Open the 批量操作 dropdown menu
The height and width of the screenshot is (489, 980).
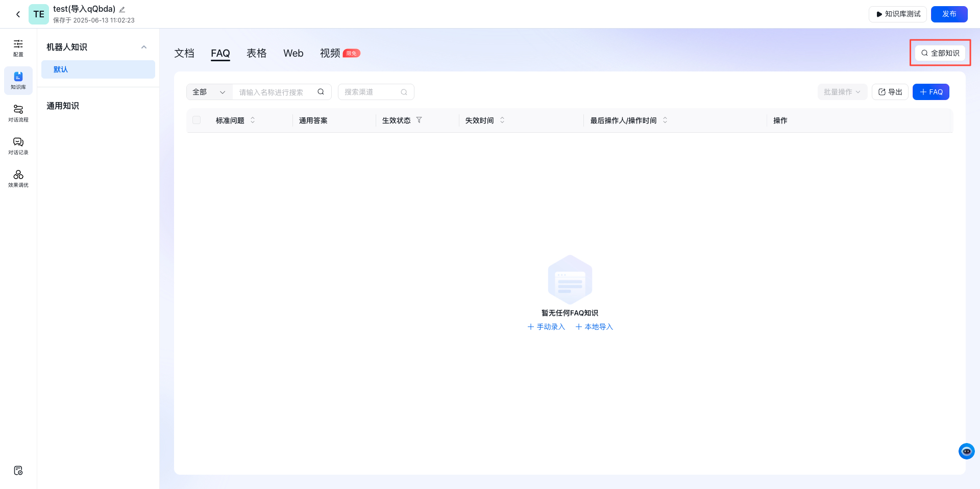click(x=842, y=92)
